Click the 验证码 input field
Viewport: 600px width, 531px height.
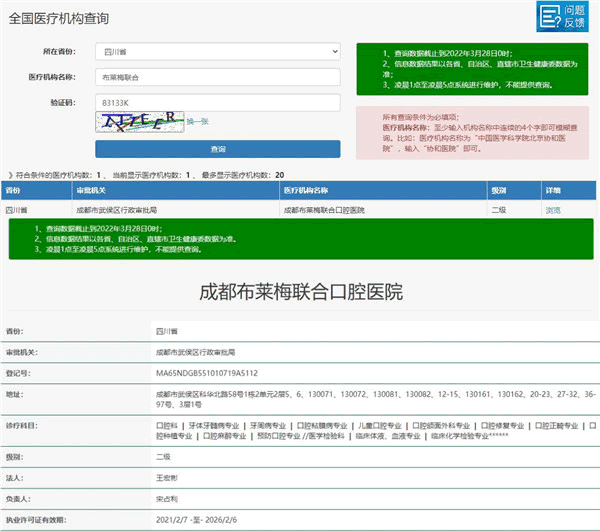(x=218, y=103)
